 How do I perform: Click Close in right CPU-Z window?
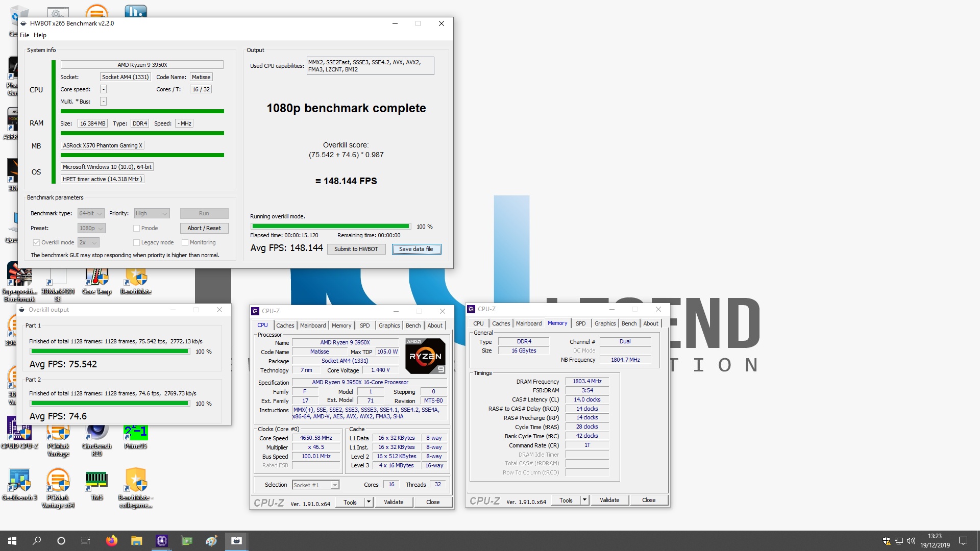tap(649, 500)
